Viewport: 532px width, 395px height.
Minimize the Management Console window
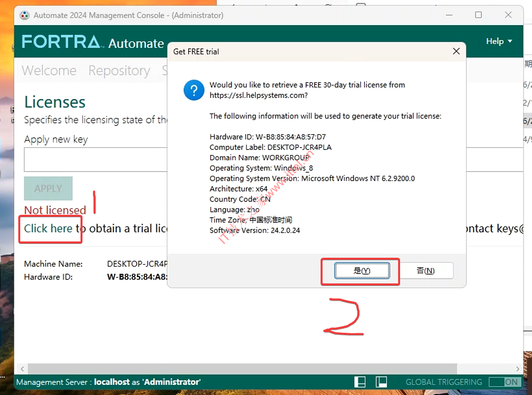click(449, 15)
